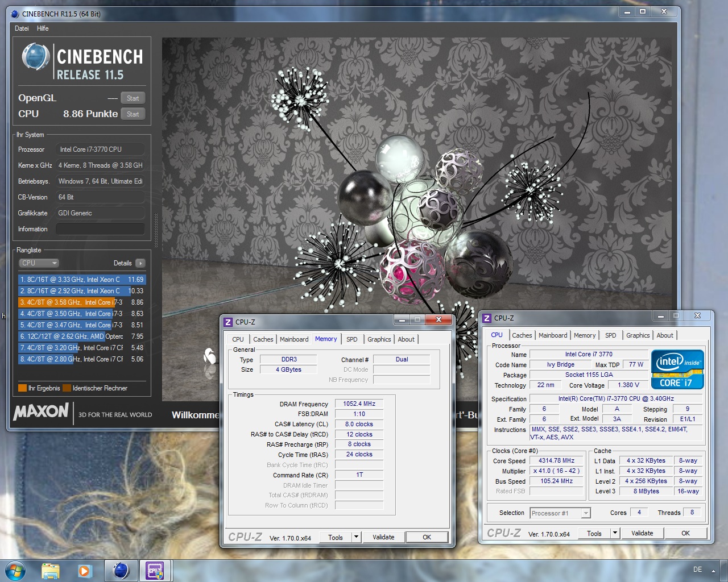Open the Windows Start orb
This screenshot has width=728, height=582.
15,570
